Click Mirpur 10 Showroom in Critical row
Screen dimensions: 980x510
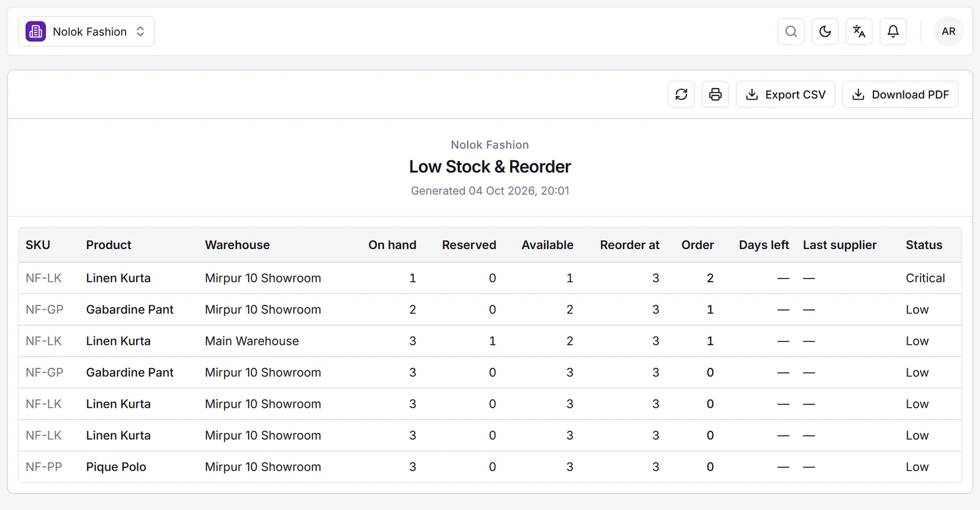(263, 278)
